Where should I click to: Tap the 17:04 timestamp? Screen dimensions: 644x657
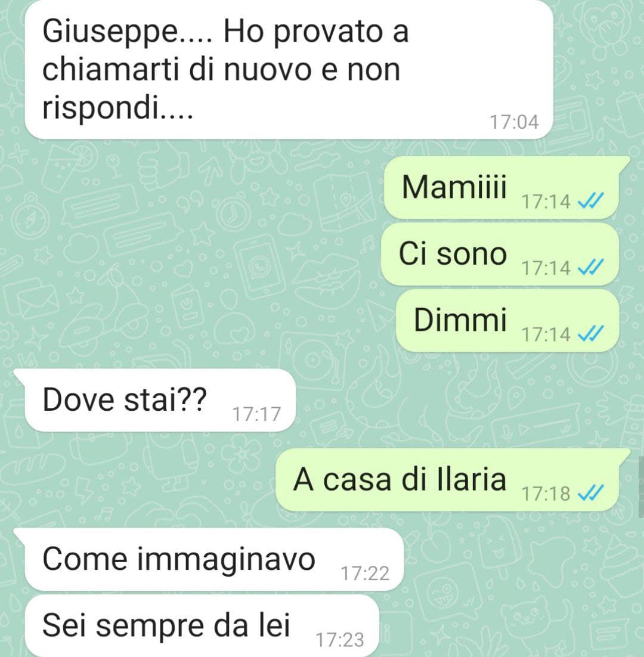[x=514, y=122]
